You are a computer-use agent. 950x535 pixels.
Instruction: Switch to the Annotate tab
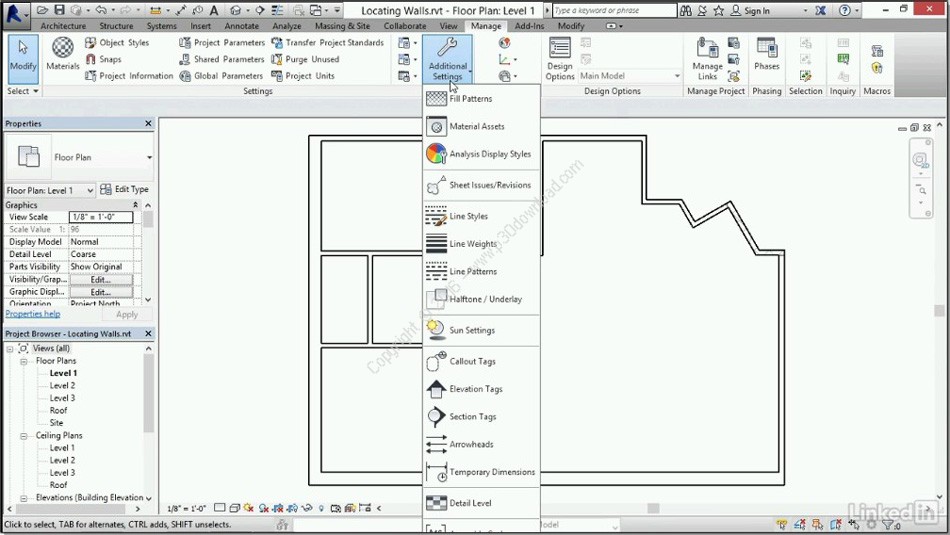[x=241, y=26]
